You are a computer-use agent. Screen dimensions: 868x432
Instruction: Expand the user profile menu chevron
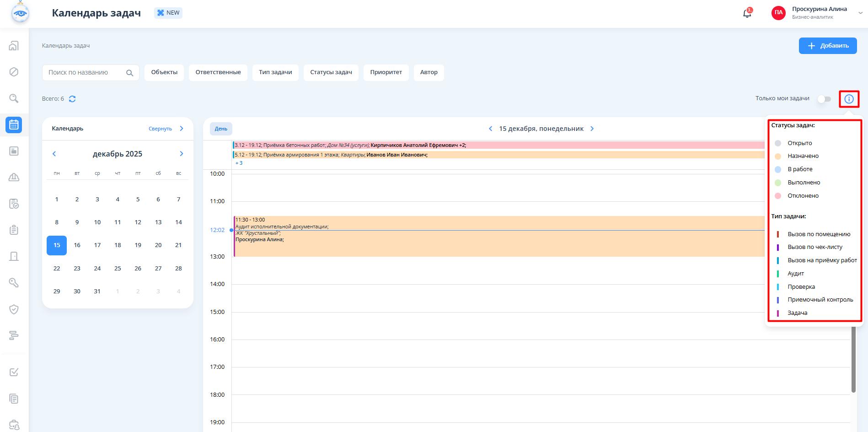860,13
